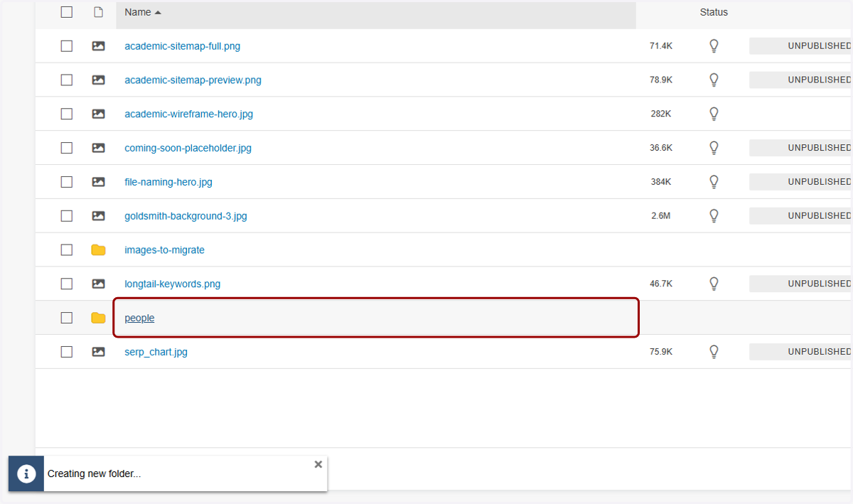The image size is (853, 504).
Task: Click image icon of academic-wireframe-hero.jpg
Action: tap(98, 114)
